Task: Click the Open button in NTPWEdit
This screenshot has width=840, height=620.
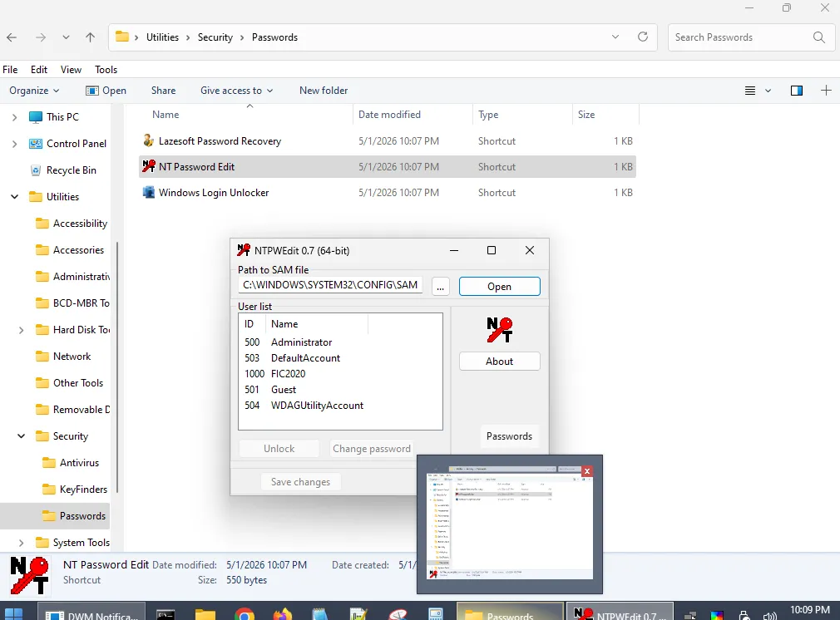Action: [499, 287]
